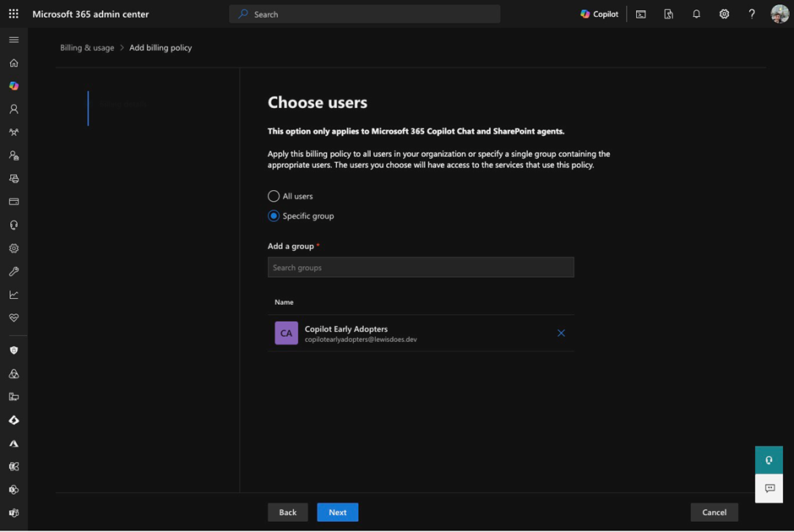Image resolution: width=794 pixels, height=532 pixels.
Task: Click the Back button
Action: click(288, 513)
